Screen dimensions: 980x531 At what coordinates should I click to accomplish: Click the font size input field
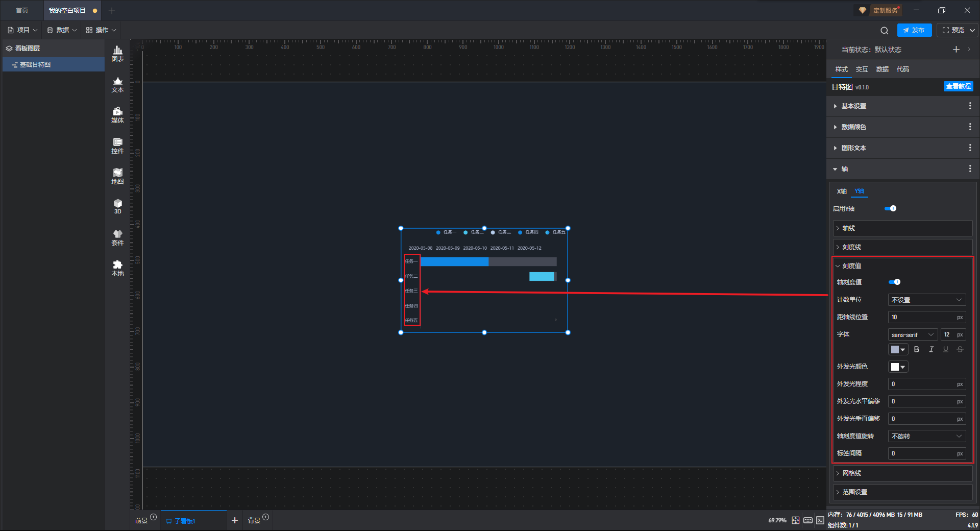click(953, 334)
